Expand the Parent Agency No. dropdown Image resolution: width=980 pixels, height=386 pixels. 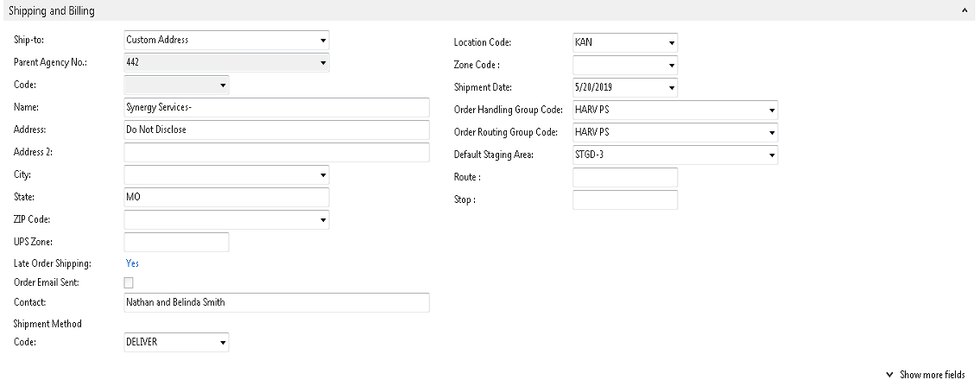point(323,62)
